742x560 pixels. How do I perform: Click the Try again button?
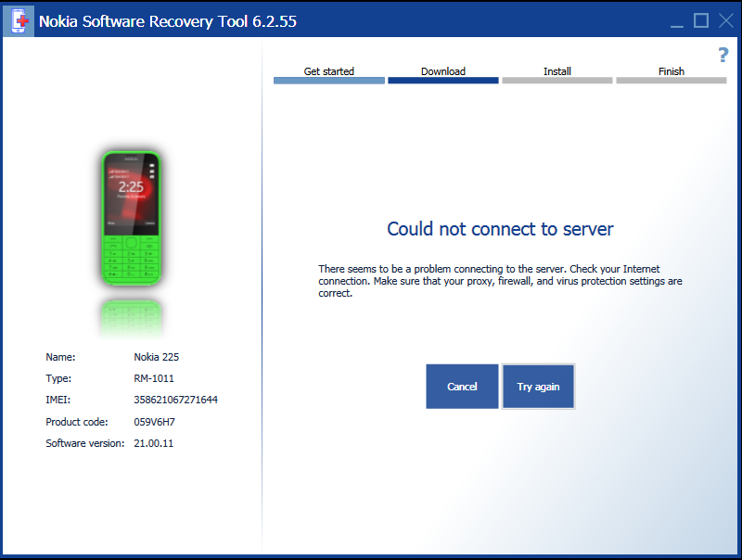[x=538, y=387]
